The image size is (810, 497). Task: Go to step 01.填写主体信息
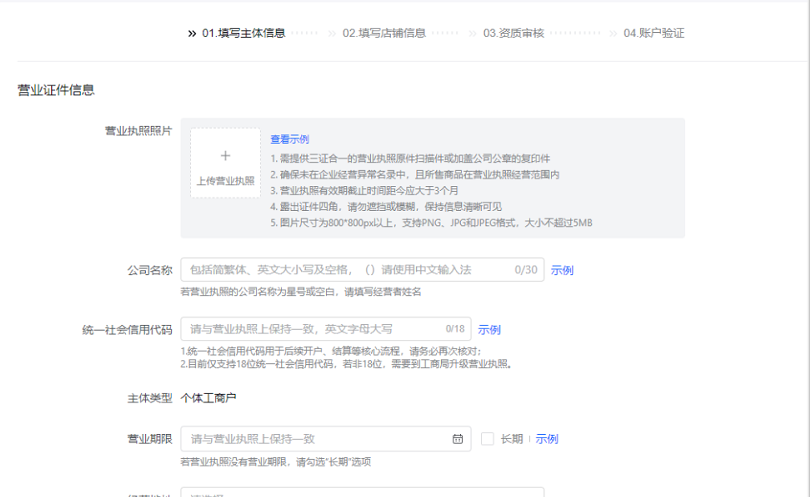coord(243,33)
